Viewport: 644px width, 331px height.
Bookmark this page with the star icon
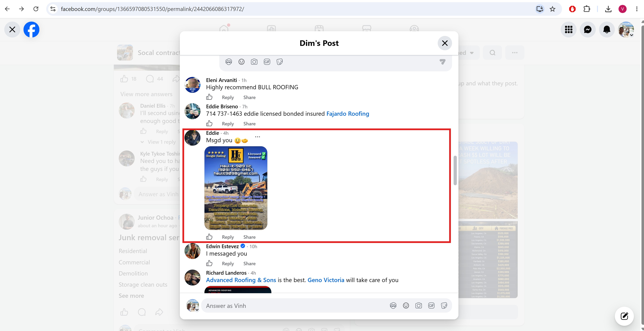[553, 9]
